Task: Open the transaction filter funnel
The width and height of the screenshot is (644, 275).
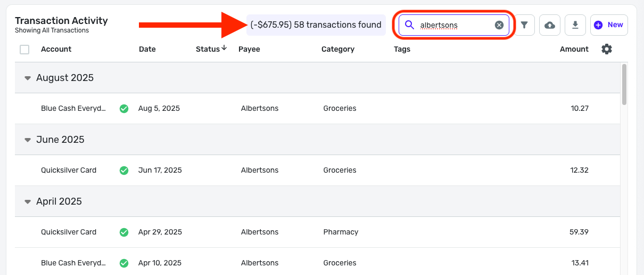Action: (x=524, y=25)
